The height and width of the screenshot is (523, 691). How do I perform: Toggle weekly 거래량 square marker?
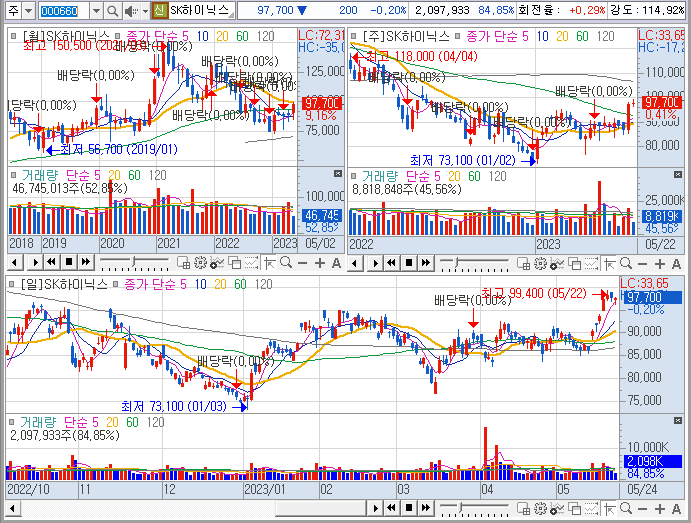tap(354, 176)
